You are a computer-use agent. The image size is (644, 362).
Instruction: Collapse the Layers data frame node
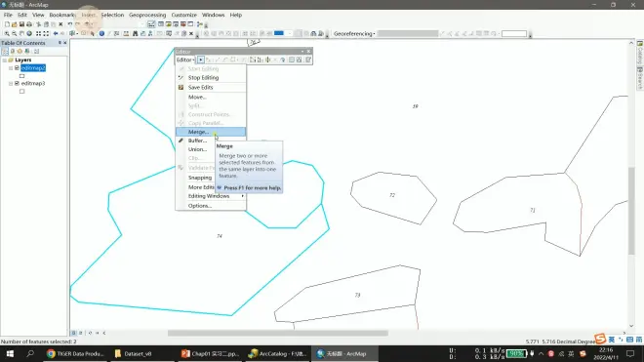click(5, 60)
